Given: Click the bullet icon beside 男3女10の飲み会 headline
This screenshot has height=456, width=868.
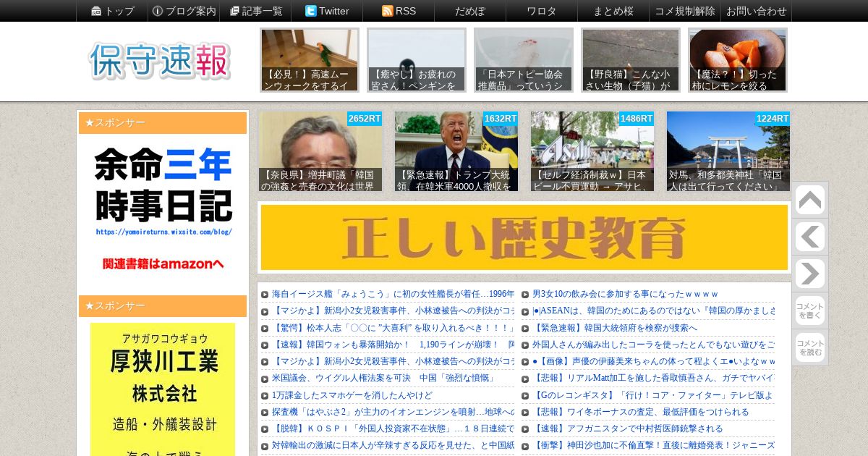Looking at the screenshot, I should 525,295.
